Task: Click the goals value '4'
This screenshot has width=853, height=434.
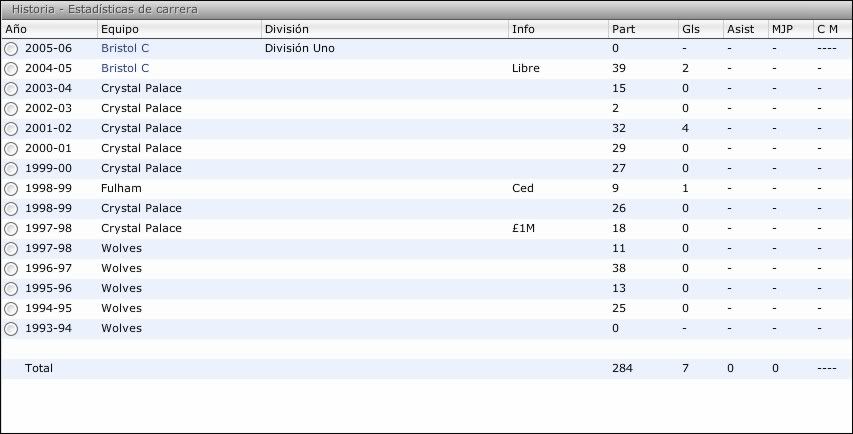Action: (x=685, y=128)
